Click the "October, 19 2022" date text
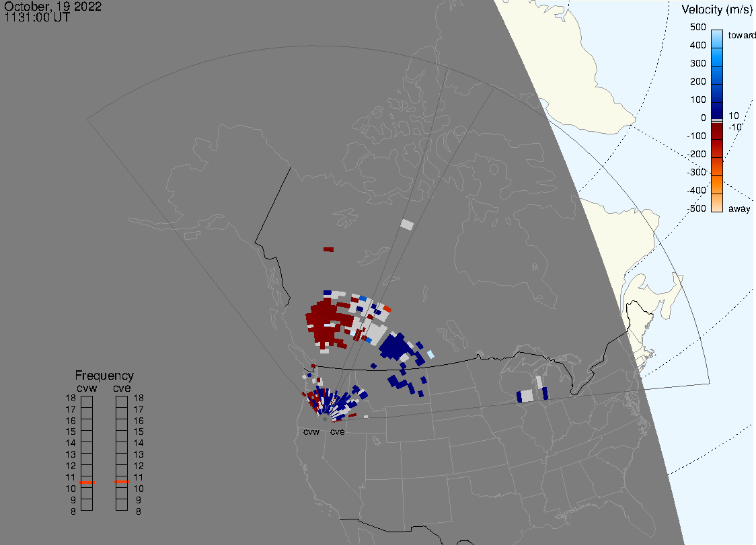Viewport: 756px width, 545px height. (x=52, y=6)
